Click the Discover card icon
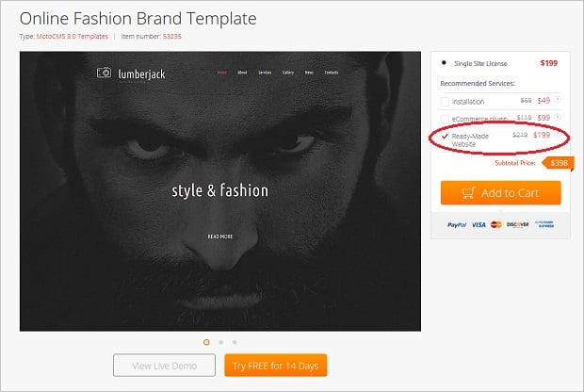 coord(517,225)
